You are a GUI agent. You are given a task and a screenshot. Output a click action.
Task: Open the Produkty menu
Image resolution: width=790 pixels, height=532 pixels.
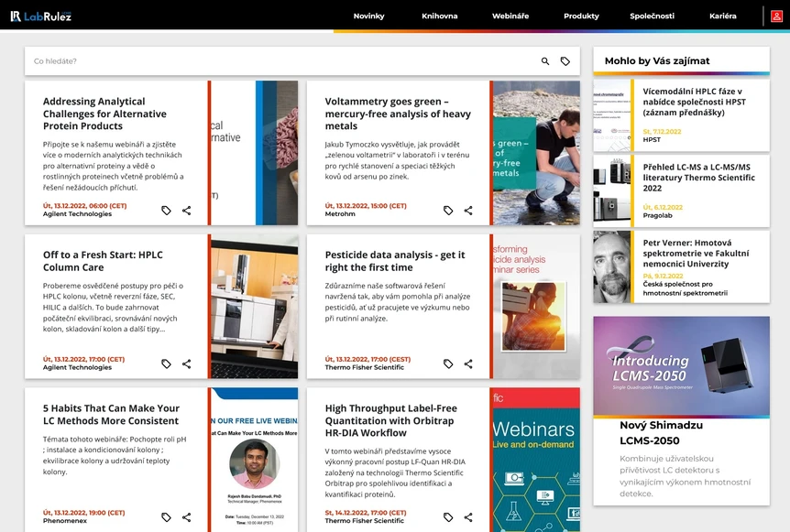(x=581, y=16)
